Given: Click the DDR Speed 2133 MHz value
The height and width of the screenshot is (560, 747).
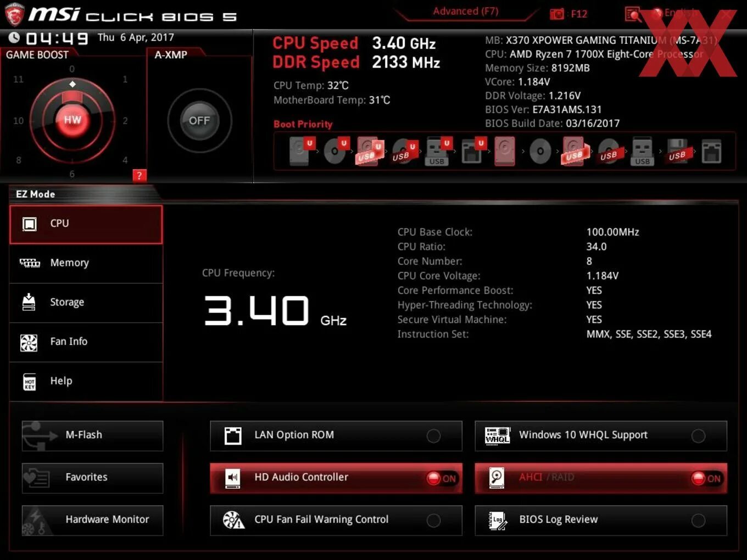Looking at the screenshot, I should coord(406,63).
